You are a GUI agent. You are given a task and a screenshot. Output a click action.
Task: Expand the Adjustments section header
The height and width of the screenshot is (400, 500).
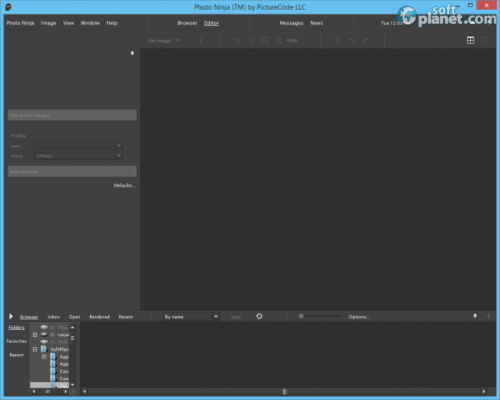72,171
